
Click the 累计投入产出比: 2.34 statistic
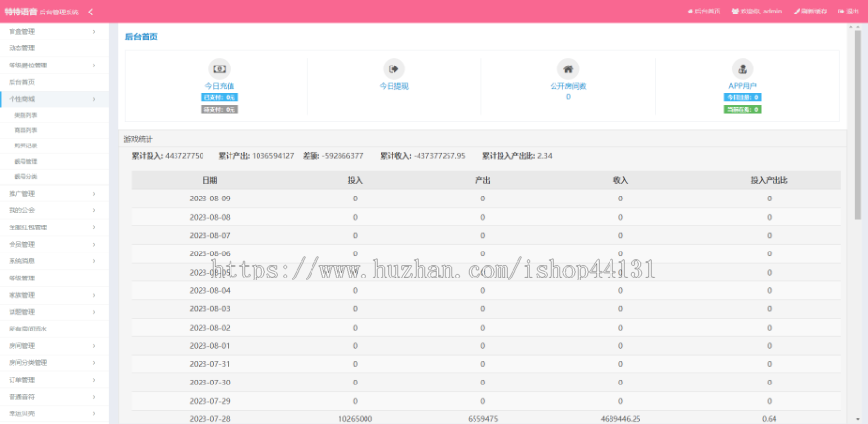click(517, 156)
